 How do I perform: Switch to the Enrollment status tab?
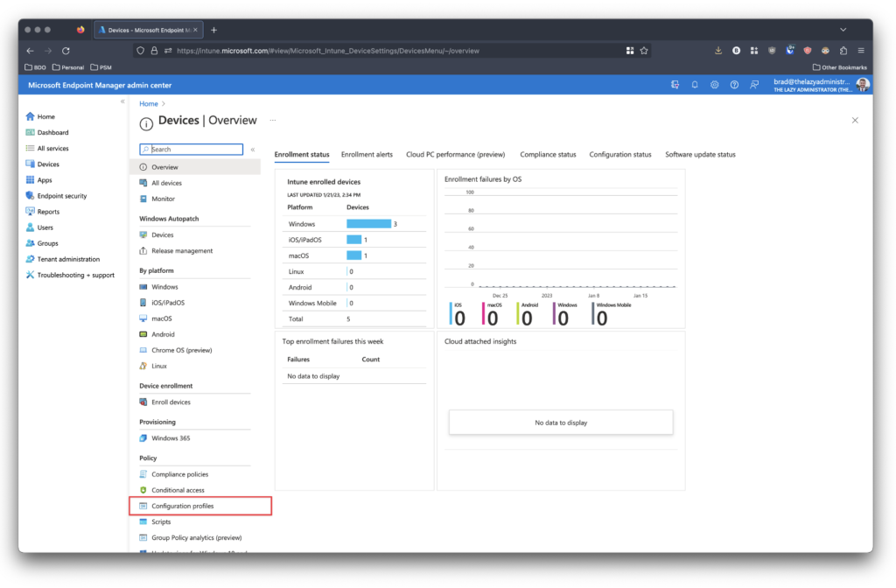302,155
